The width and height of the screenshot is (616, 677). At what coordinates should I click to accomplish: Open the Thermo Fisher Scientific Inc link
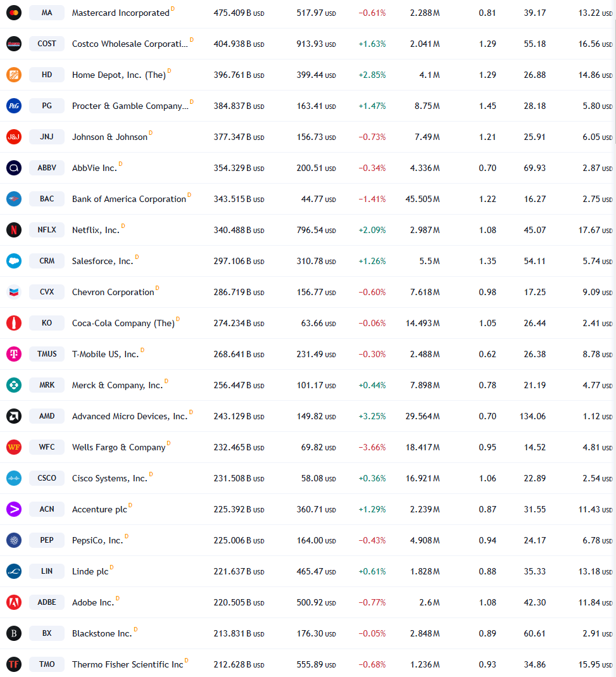click(128, 664)
